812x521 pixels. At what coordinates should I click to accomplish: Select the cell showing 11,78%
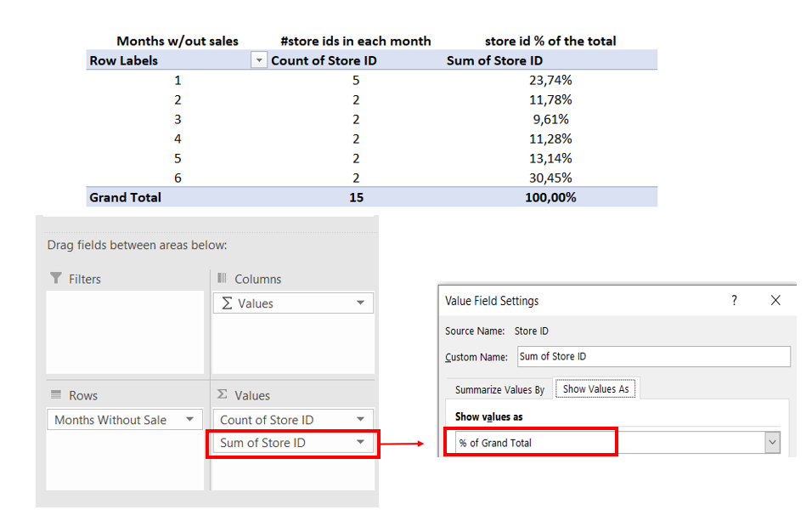click(550, 99)
